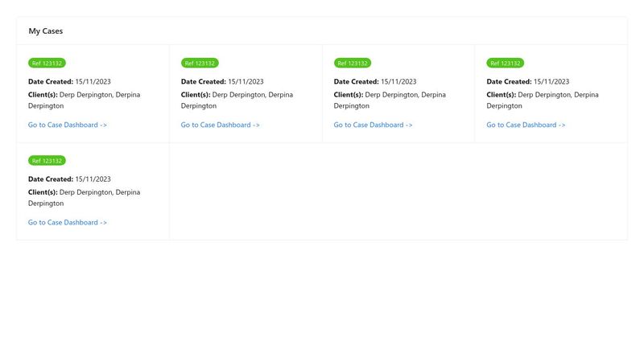The image size is (644, 362).
Task: Click the green Ref 123132 badge in third card
Action: point(353,63)
